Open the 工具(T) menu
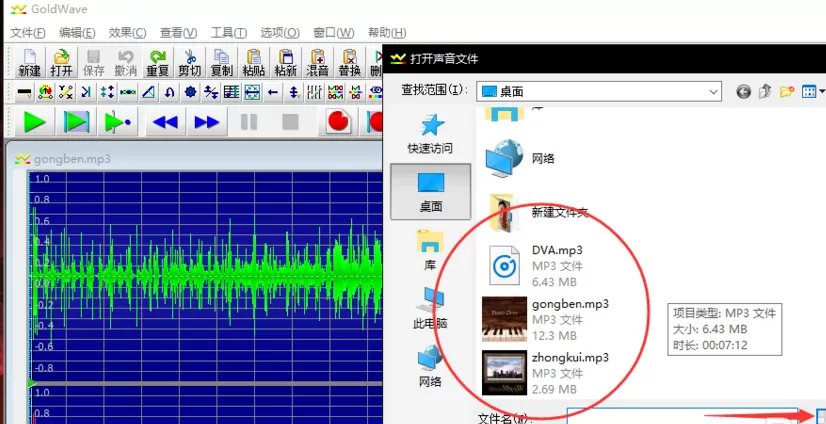The height and width of the screenshot is (424, 826). [229, 33]
